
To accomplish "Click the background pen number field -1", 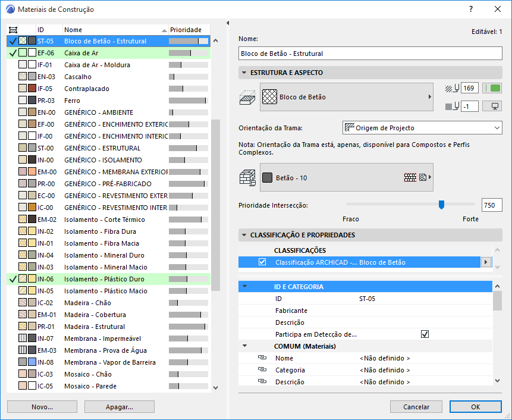I will 470,106.
